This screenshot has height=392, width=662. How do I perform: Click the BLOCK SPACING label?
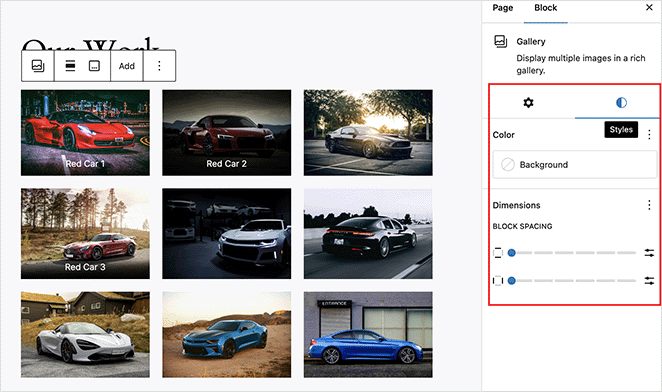point(522,226)
